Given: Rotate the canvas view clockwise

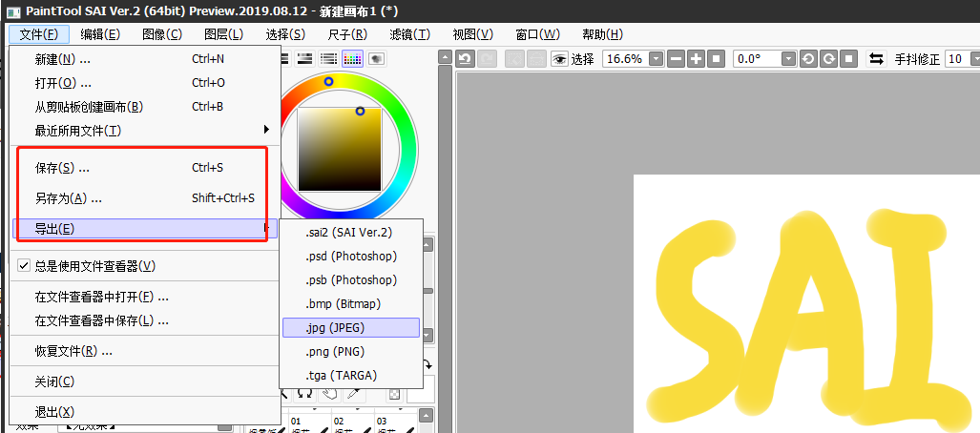Looking at the screenshot, I should [828, 59].
